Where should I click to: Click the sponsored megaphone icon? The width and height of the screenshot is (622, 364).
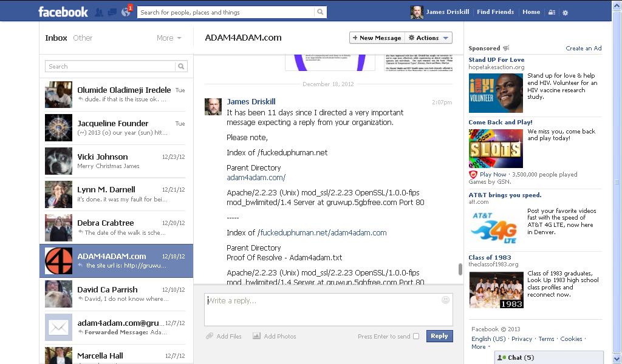tap(506, 48)
